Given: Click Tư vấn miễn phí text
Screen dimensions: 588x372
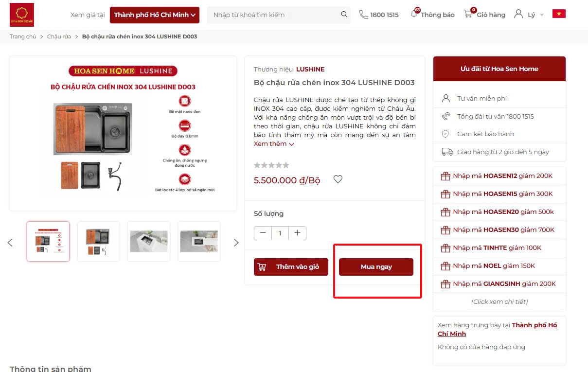Looking at the screenshot, I should 482,98.
